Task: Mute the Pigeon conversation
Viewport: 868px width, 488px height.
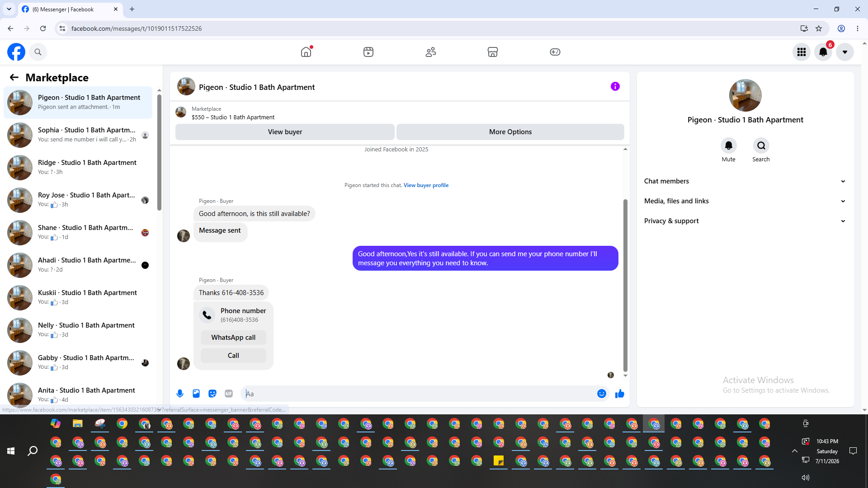Action: click(x=729, y=145)
